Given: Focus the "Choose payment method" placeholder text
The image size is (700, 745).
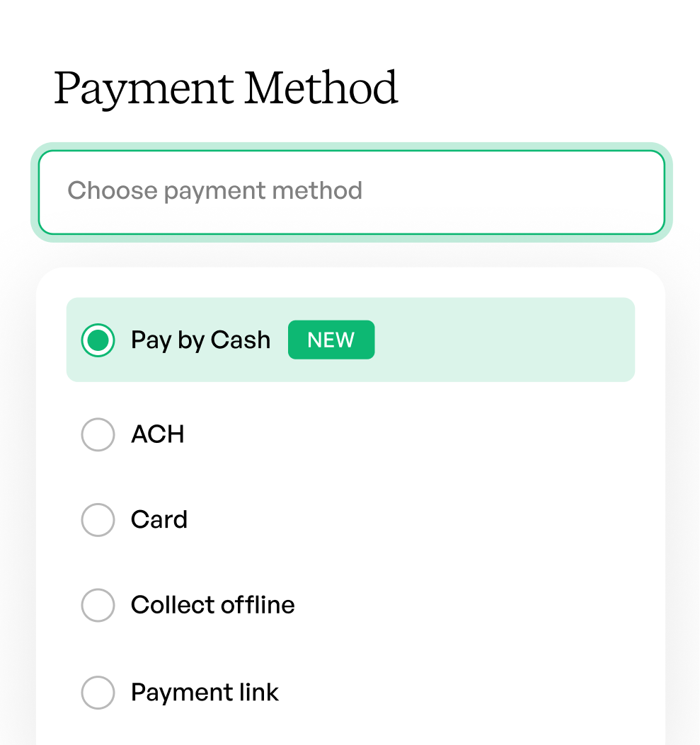Looking at the screenshot, I should (x=214, y=190).
